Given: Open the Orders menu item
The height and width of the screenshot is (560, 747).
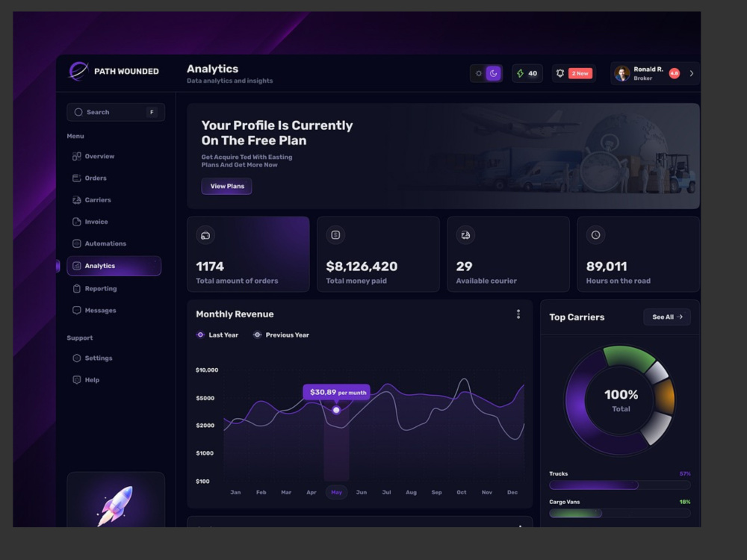Looking at the screenshot, I should pyautogui.click(x=114, y=178).
